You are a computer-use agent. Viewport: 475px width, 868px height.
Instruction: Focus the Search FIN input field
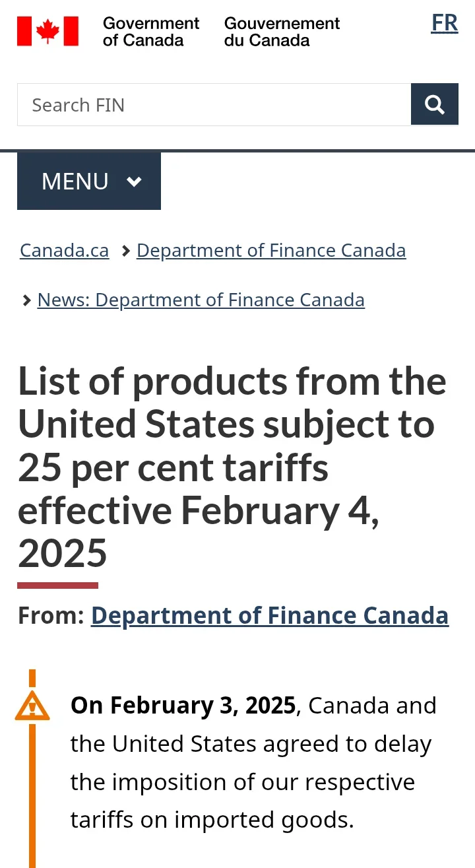click(214, 105)
